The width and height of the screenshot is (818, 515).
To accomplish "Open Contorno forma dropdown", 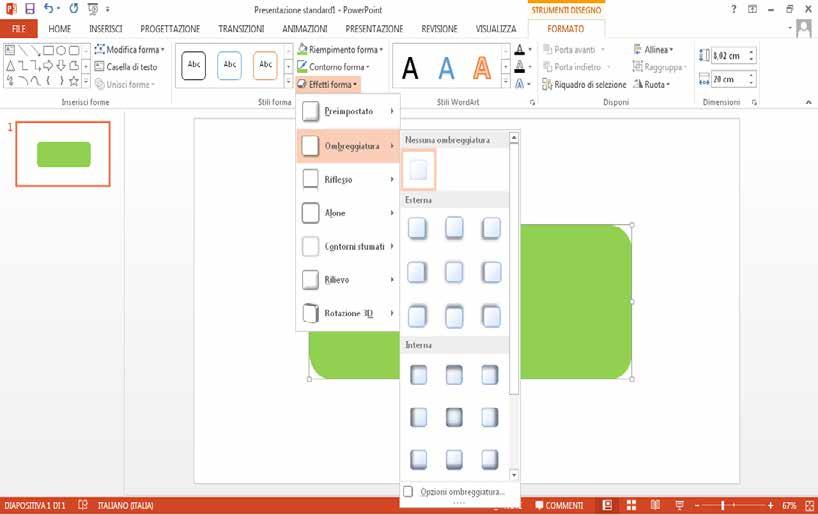I will click(x=333, y=67).
